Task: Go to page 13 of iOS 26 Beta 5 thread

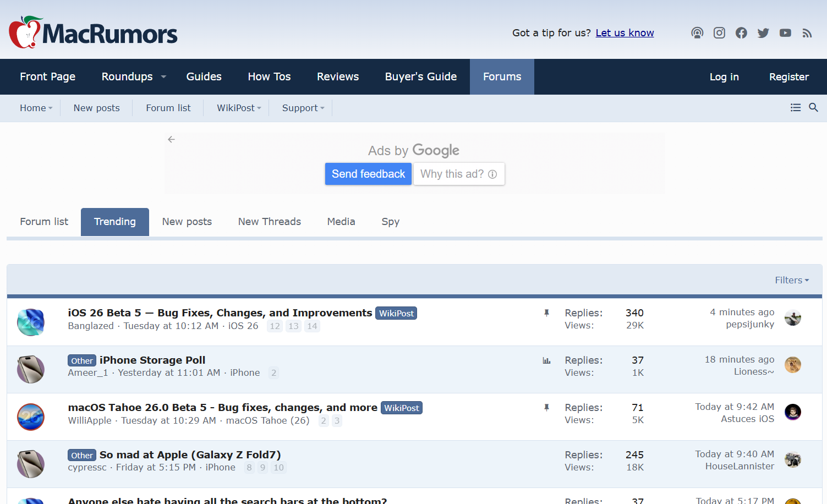Action: [293, 326]
